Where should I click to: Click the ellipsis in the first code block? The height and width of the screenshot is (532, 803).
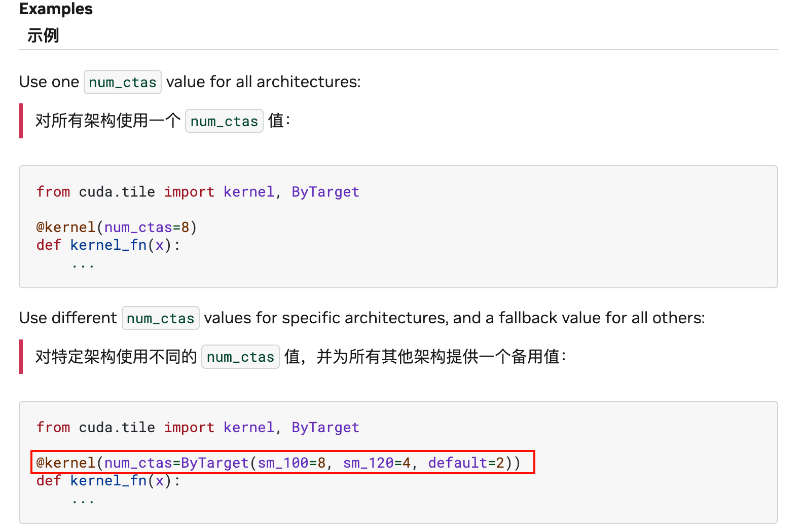(83, 264)
